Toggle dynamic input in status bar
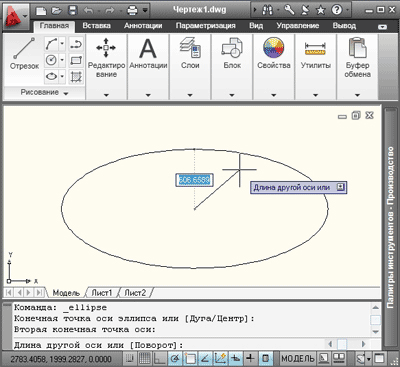This screenshot has height=367, width=400. (235, 359)
